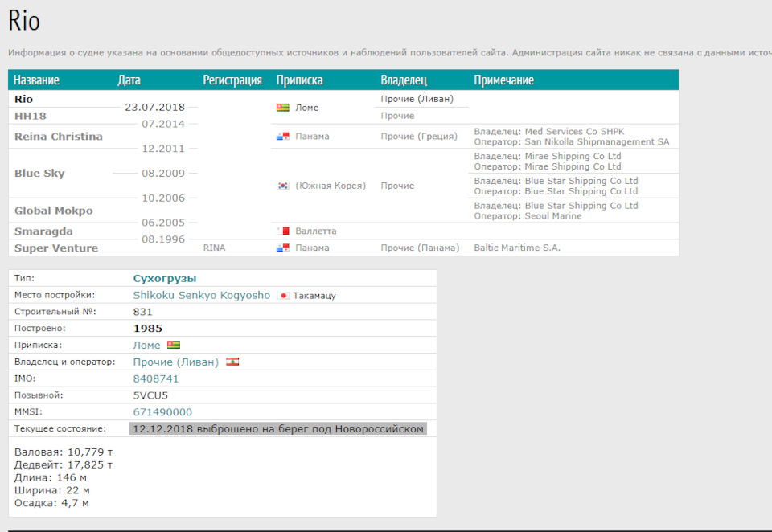Viewport: 772px width, 532px height.
Task: Click the Название column header
Action: tap(36, 80)
